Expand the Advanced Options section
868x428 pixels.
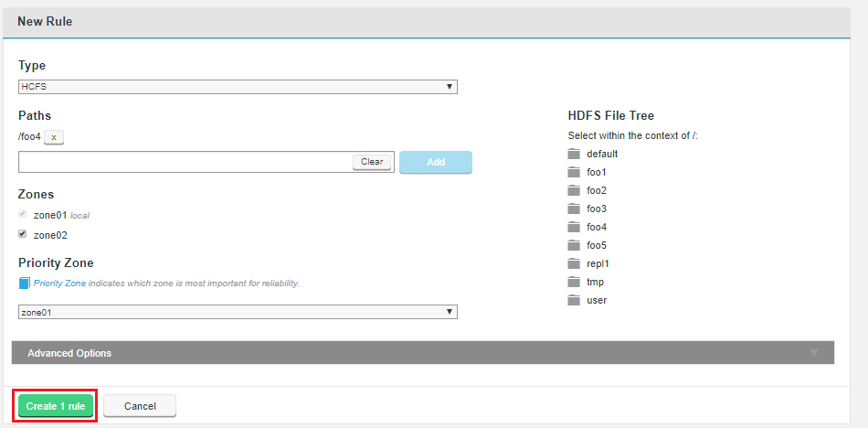[x=423, y=353]
